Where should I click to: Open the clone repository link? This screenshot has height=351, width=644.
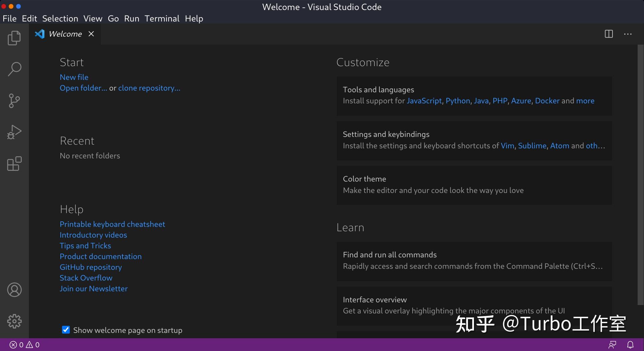[149, 88]
